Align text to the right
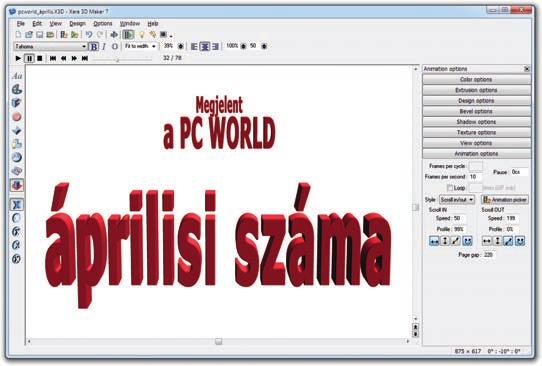Image resolution: width=542 pixels, height=366 pixels. (x=216, y=46)
